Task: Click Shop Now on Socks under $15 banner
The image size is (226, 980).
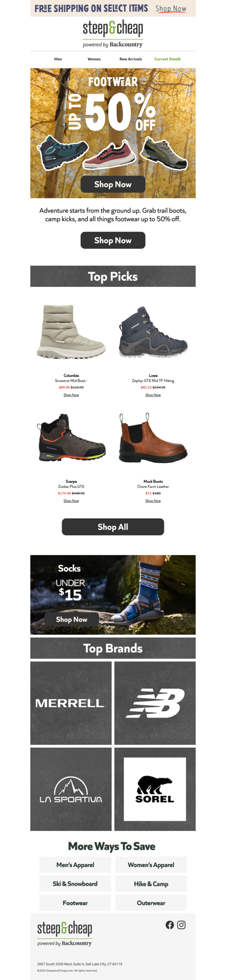Action: point(72,619)
